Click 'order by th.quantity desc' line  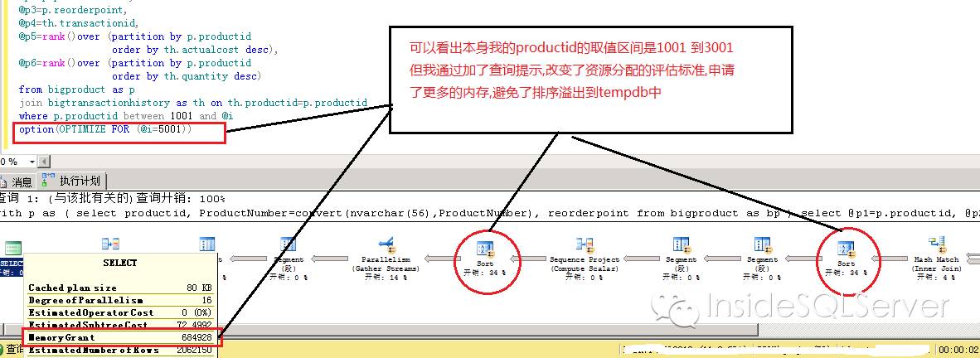[x=187, y=76]
